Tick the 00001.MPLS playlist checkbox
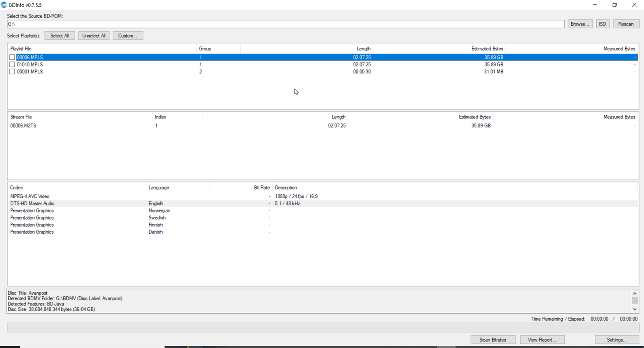Screen dimensions: 644x348 coord(12,72)
